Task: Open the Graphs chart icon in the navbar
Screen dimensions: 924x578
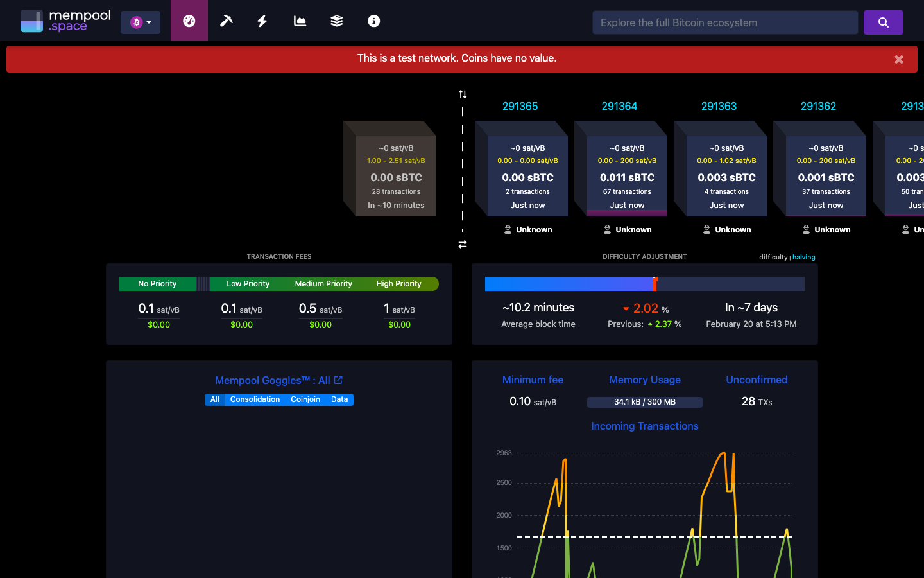Action: tap(299, 21)
